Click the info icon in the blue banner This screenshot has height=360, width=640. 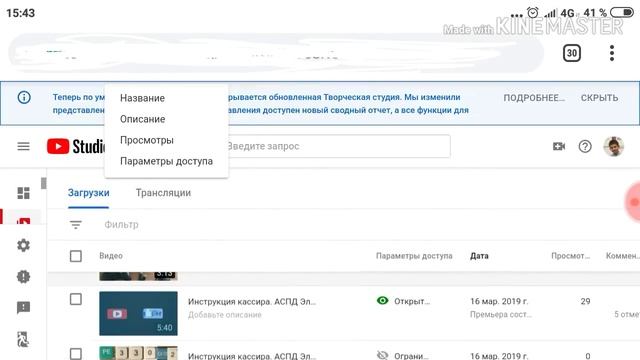click(24, 98)
